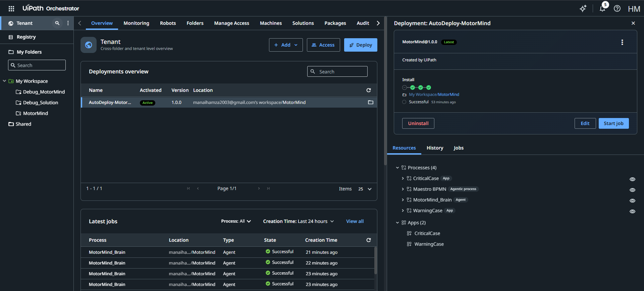The width and height of the screenshot is (644, 291).
Task: Select the Debug_MotorMind folder
Action: click(x=44, y=92)
